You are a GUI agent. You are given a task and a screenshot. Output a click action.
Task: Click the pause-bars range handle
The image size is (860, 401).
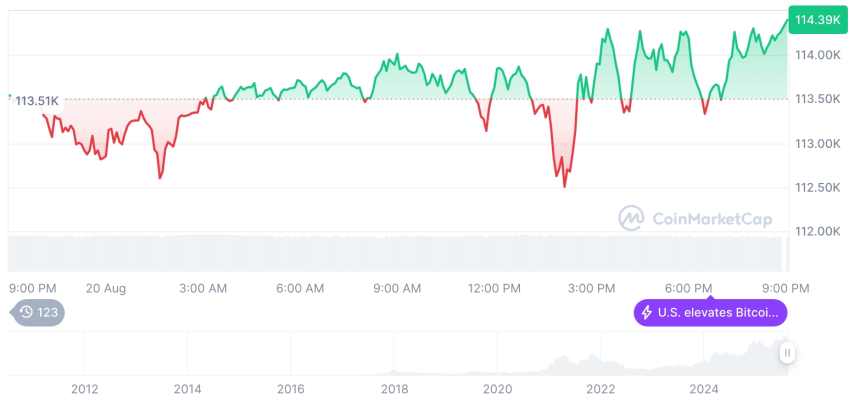(788, 353)
